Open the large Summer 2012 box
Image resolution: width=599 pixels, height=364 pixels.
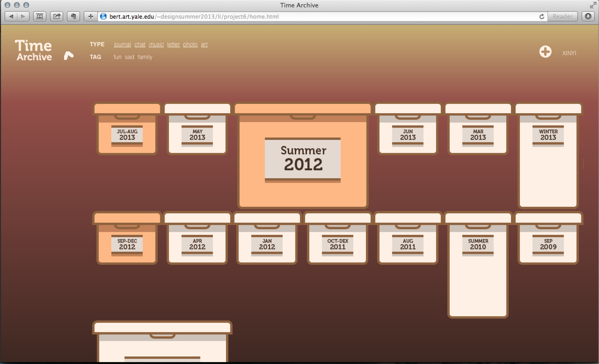tap(303, 156)
